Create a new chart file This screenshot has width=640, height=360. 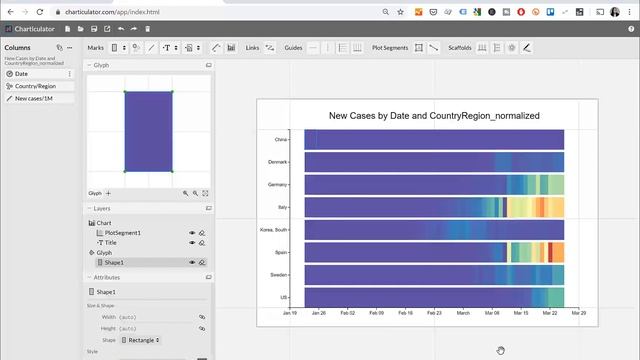[67, 29]
